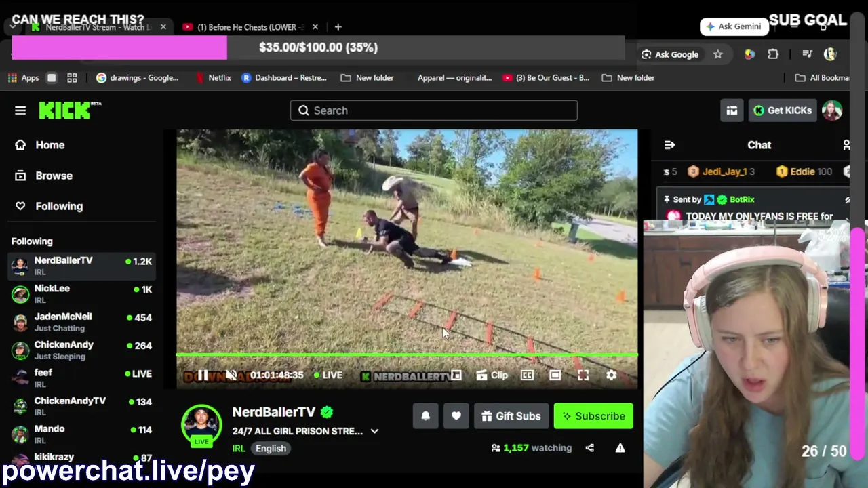Select NerdBallerTV in the Following list
Viewport: 868px width, 488px height.
(x=81, y=266)
